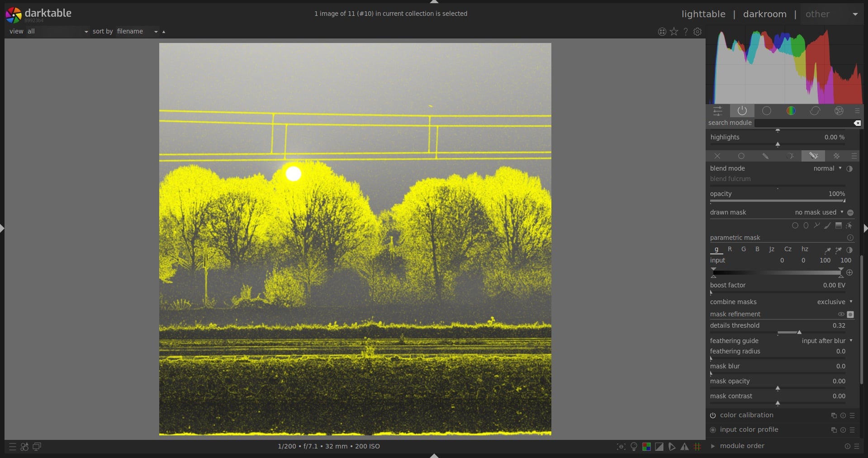Click the star rating overlay icon
This screenshot has width=868, height=458.
click(x=674, y=32)
